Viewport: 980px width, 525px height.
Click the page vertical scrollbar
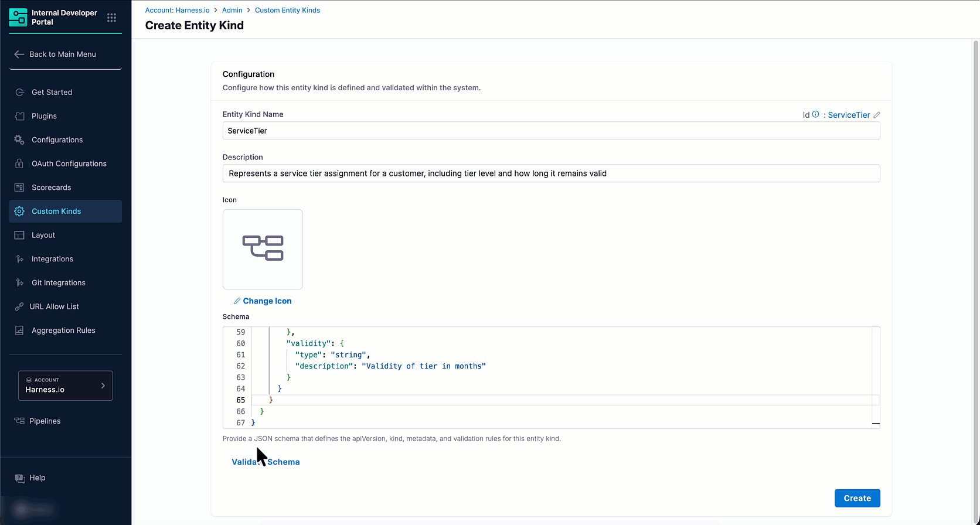coord(975,234)
